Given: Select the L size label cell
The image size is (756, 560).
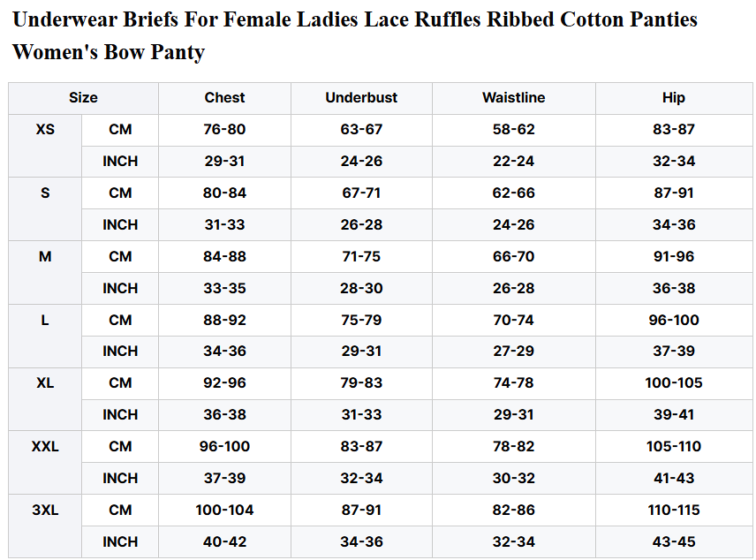Looking at the screenshot, I should [x=45, y=321].
